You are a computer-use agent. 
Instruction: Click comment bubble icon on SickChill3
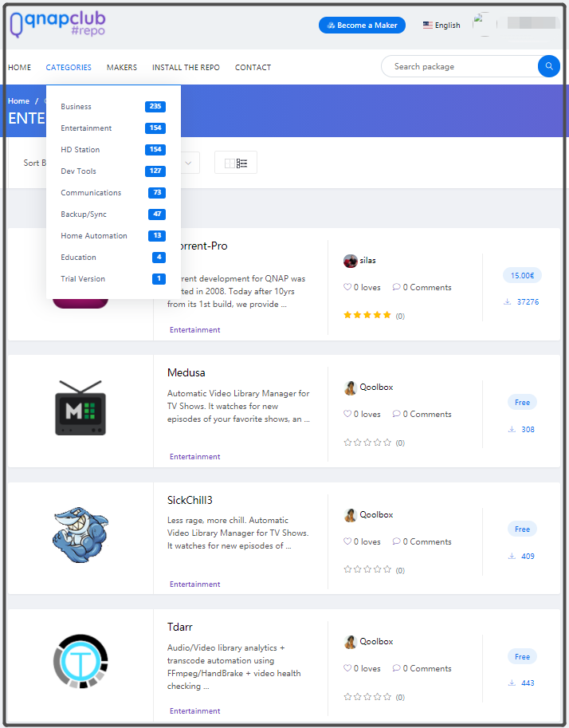point(396,541)
